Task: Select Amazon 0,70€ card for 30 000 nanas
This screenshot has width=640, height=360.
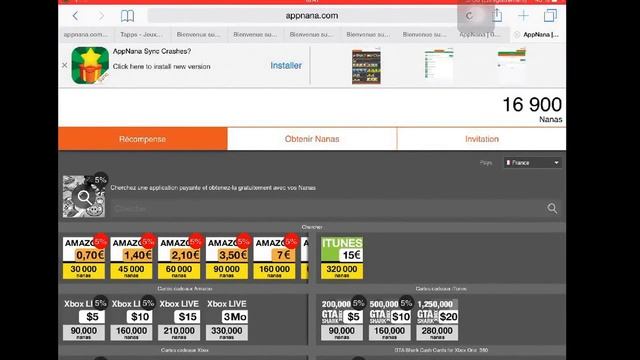Action: click(84, 258)
